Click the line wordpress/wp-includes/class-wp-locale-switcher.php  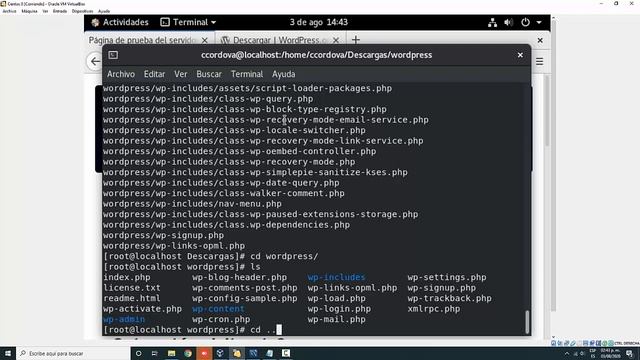point(234,130)
